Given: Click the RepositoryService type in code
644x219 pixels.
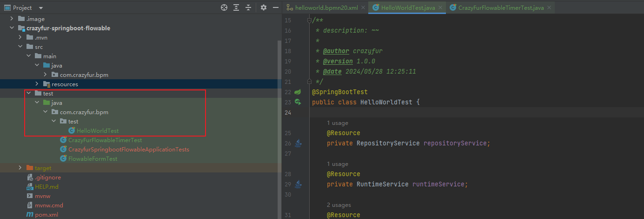Looking at the screenshot, I should coord(388,143).
